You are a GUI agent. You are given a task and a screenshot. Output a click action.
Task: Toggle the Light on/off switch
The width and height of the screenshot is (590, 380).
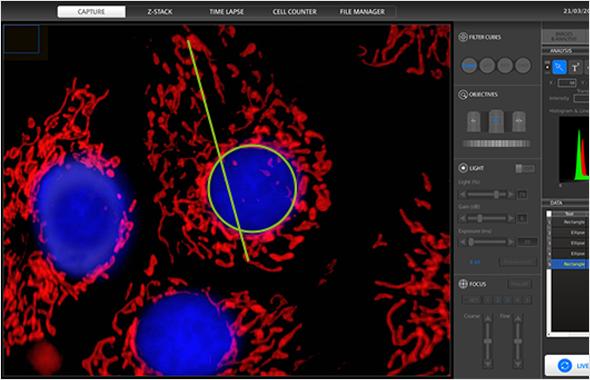click(x=525, y=169)
